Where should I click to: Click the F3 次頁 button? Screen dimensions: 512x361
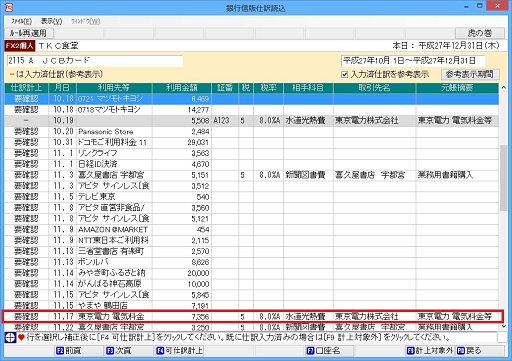128,351
